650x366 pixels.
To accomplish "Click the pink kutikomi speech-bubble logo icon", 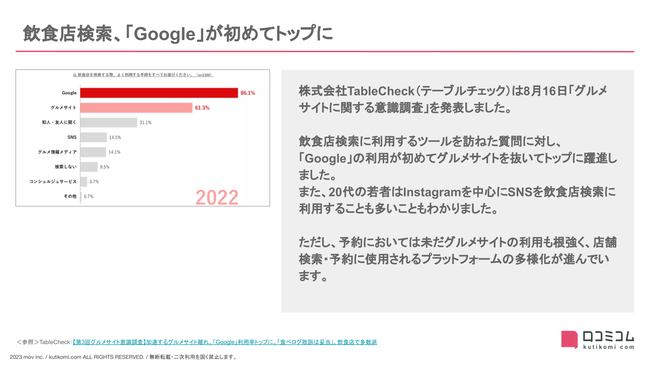I will click(569, 339).
